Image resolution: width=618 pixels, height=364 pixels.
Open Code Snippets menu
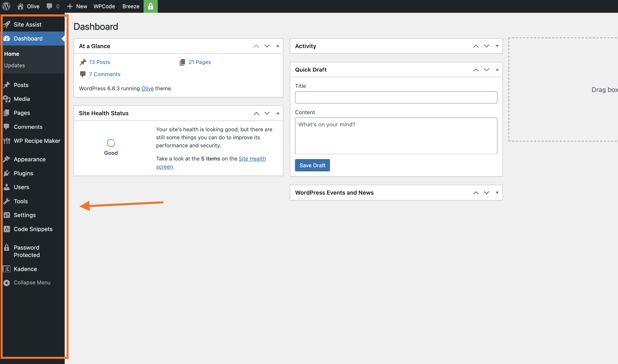[33, 229]
